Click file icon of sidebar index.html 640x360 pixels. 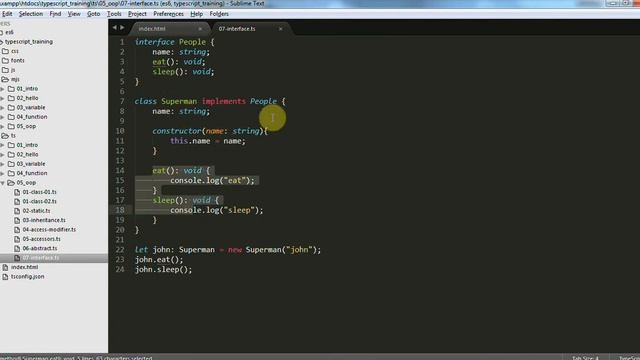(x=5, y=267)
